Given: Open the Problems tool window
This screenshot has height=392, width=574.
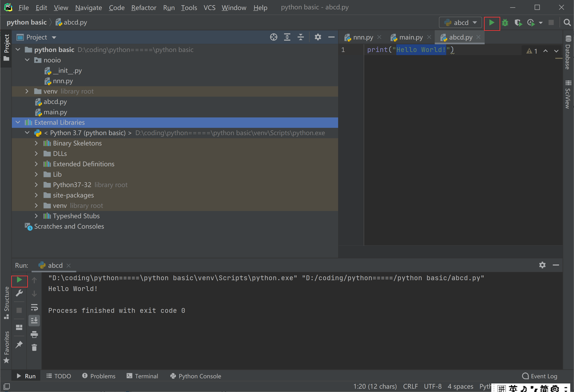Looking at the screenshot, I should coord(99,376).
